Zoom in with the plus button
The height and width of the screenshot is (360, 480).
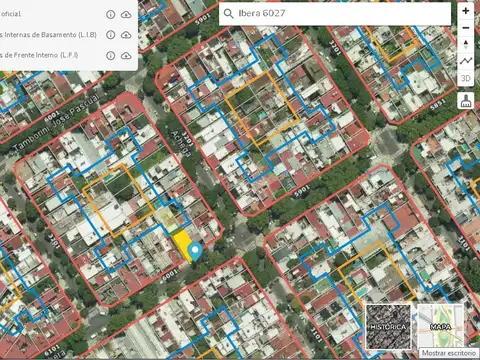[466, 11]
